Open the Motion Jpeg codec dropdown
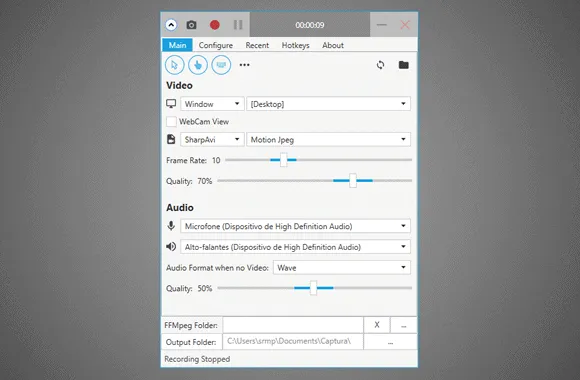The image size is (580, 380). (328, 139)
